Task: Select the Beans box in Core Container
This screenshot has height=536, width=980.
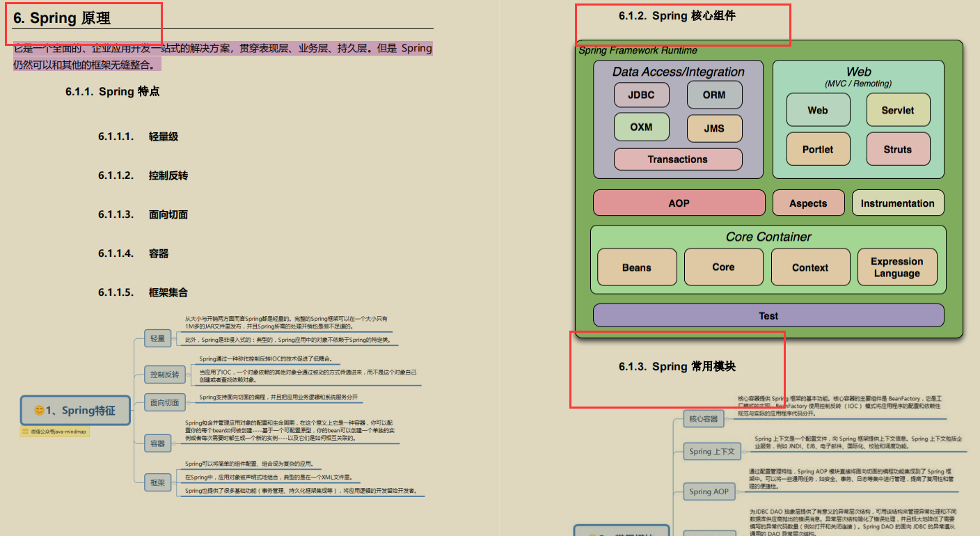Action: (x=637, y=267)
